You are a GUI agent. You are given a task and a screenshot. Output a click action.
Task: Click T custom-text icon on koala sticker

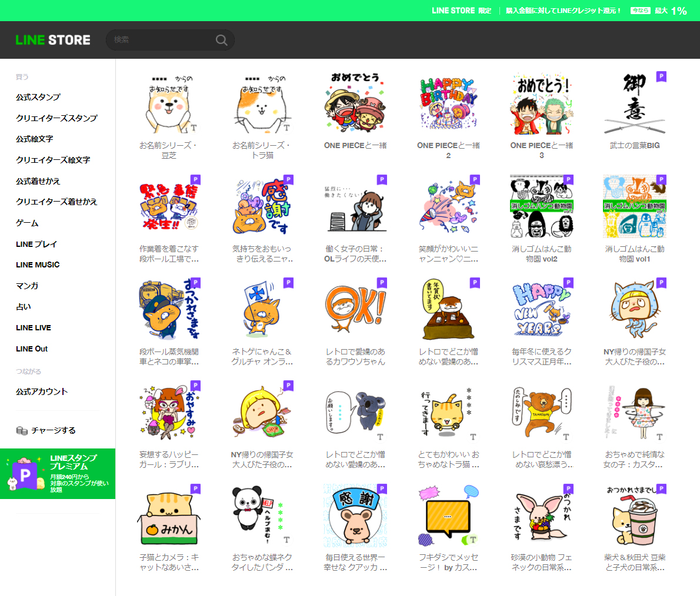click(x=380, y=437)
